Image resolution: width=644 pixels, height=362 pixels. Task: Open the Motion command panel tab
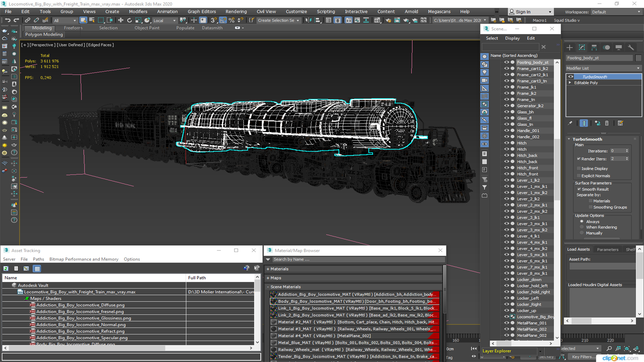coord(606,47)
